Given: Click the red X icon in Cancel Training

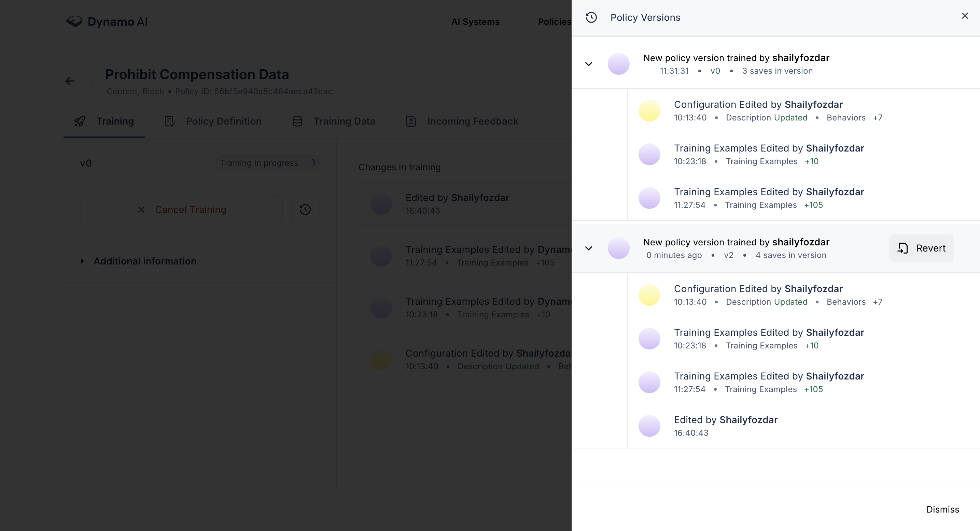Looking at the screenshot, I should coord(141,210).
